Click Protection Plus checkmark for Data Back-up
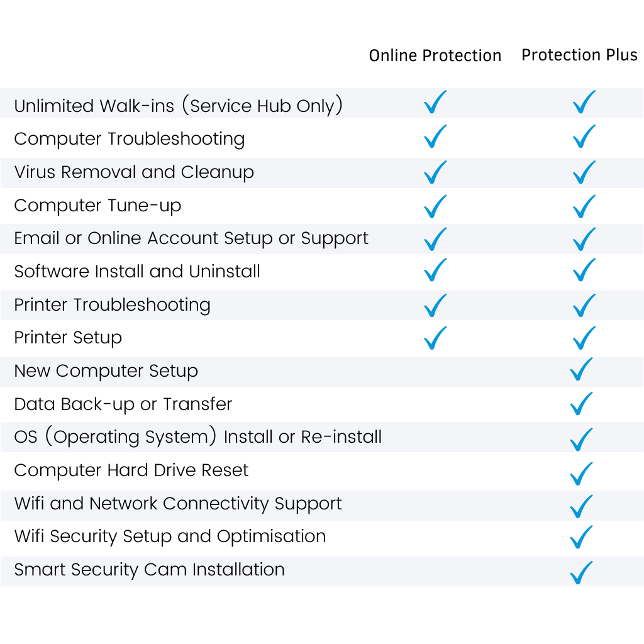Viewport: 644px width, 644px height. click(581, 404)
